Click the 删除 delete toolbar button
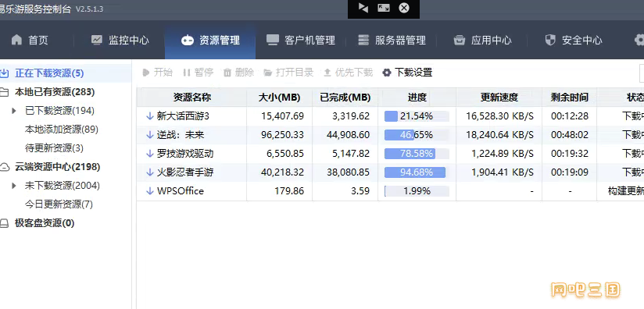Screen dimensions: 644x309 pos(238,73)
